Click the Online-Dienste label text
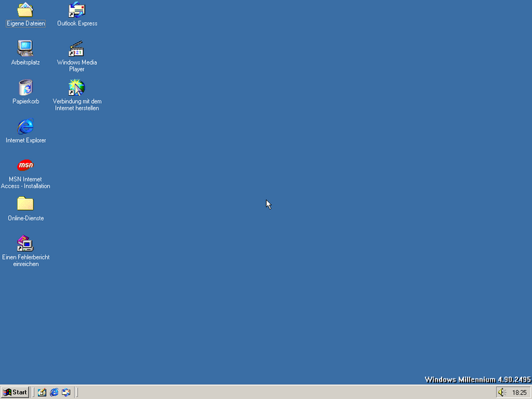Viewport: 532px width, 399px height. pyautogui.click(x=26, y=218)
